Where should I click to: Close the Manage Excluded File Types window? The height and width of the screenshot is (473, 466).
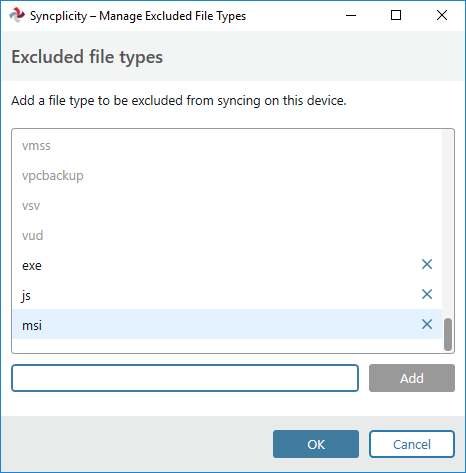coord(442,15)
